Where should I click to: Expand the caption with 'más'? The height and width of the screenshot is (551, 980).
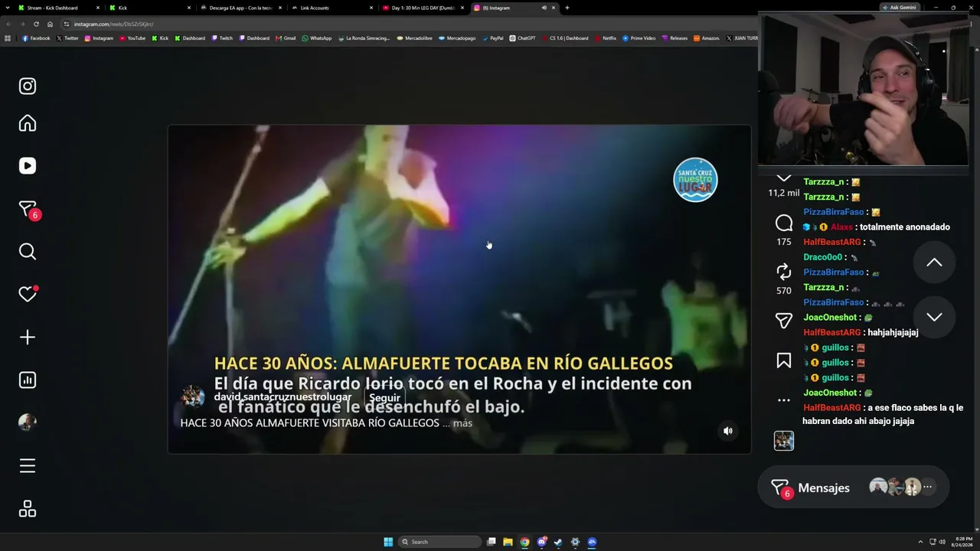462,423
